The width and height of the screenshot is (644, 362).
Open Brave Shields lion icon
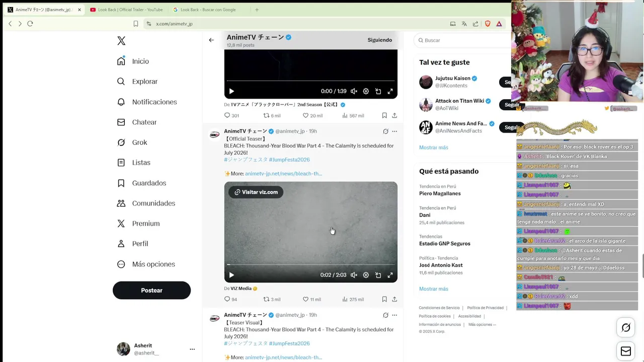tap(488, 24)
